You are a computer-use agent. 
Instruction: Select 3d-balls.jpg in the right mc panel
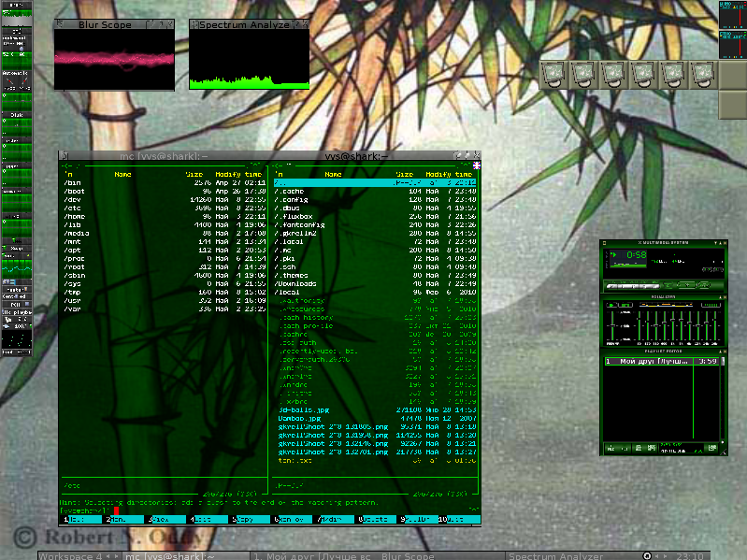click(x=375, y=410)
